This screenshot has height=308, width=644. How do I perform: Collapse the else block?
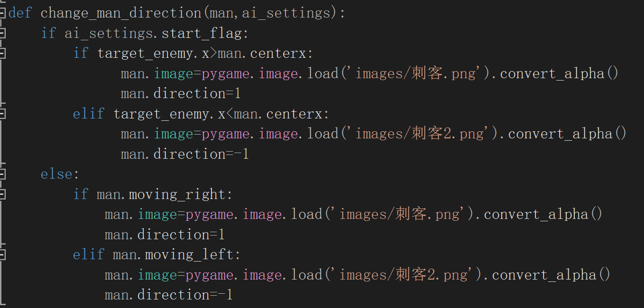tap(2, 174)
